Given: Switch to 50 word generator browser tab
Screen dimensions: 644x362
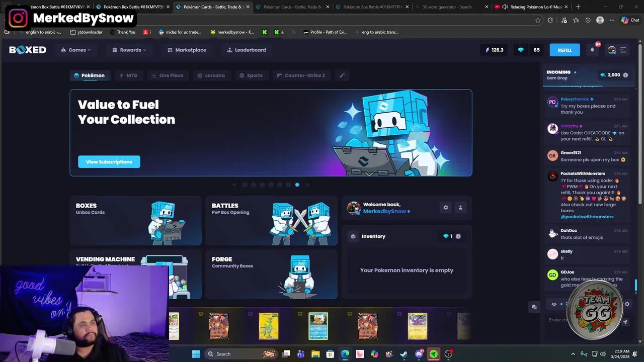Looking at the screenshot, I should (451, 7).
